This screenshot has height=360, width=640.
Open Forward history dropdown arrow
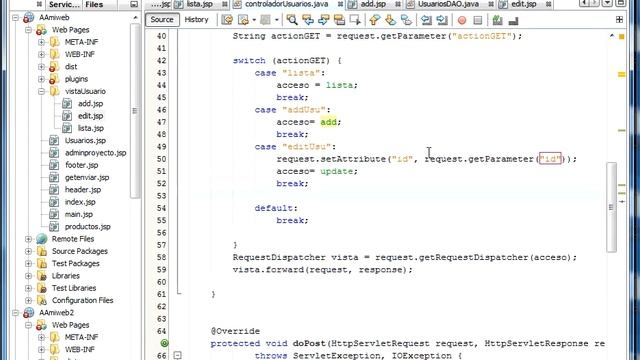[276, 20]
